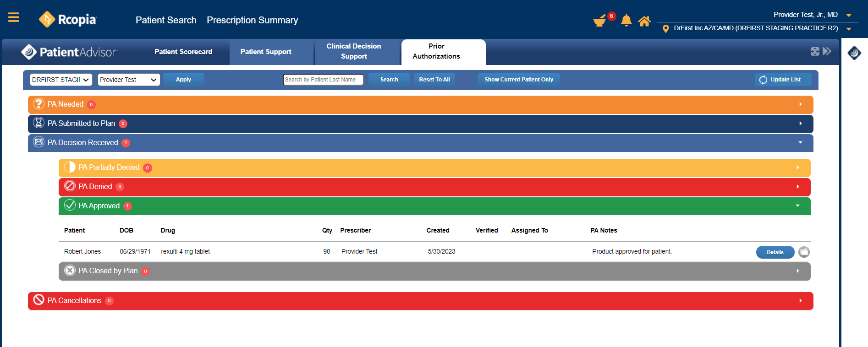
Task: Expand the PA Needed section arrow
Action: [x=801, y=104]
